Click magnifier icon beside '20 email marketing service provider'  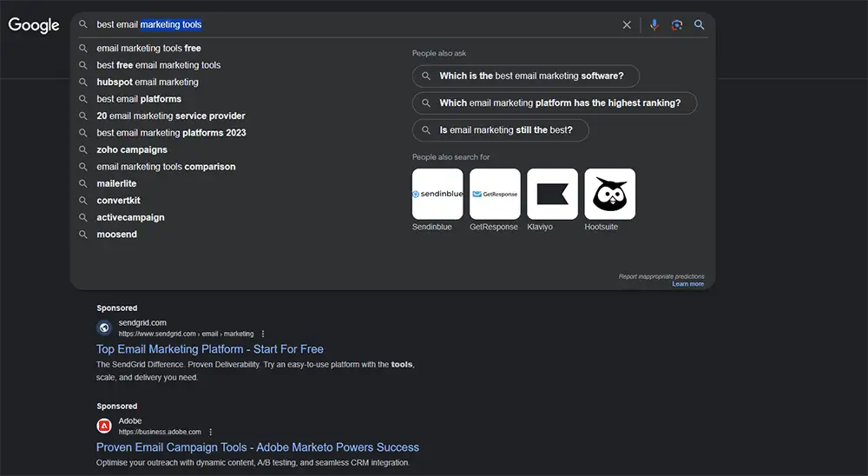click(83, 116)
